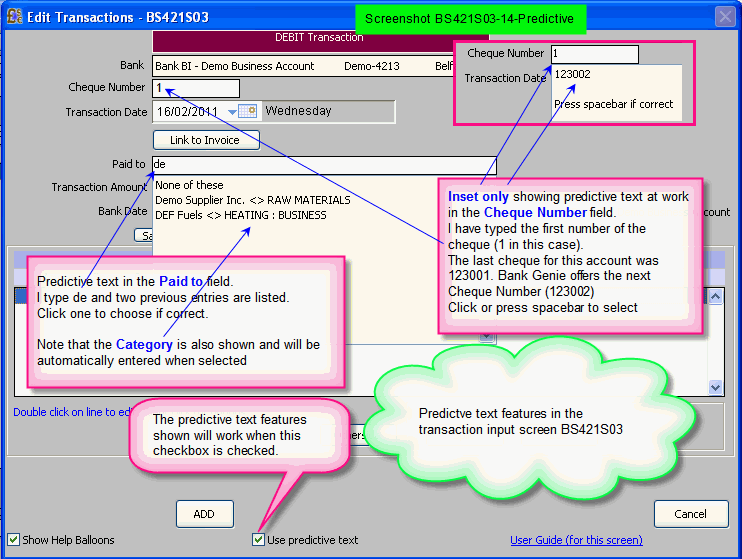
Task: Click the inset Cheque Number field
Action: coord(595,54)
